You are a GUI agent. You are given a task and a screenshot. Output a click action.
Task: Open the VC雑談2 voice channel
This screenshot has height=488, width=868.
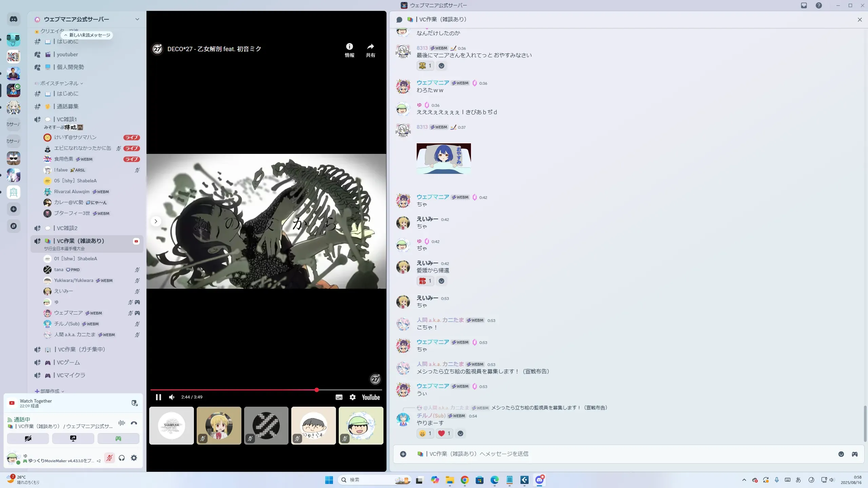coord(67,228)
